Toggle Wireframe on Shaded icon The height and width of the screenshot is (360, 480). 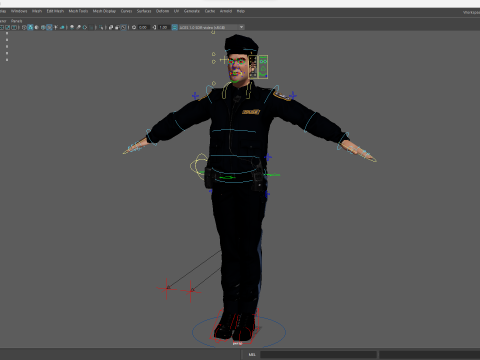coord(43,27)
